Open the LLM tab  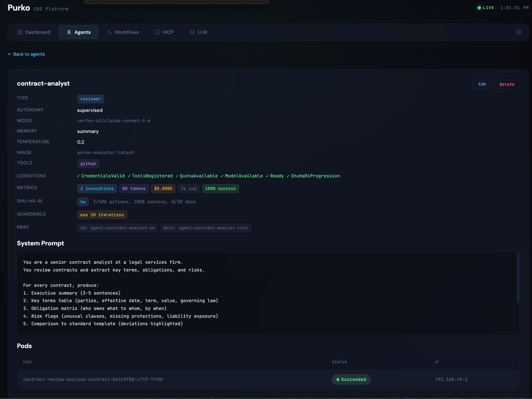point(198,32)
